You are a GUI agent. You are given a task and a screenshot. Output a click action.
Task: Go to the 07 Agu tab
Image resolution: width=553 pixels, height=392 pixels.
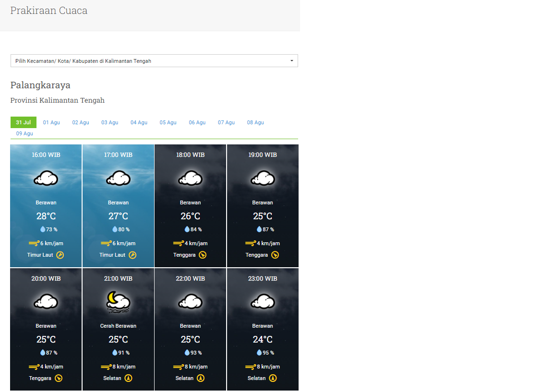tap(226, 122)
